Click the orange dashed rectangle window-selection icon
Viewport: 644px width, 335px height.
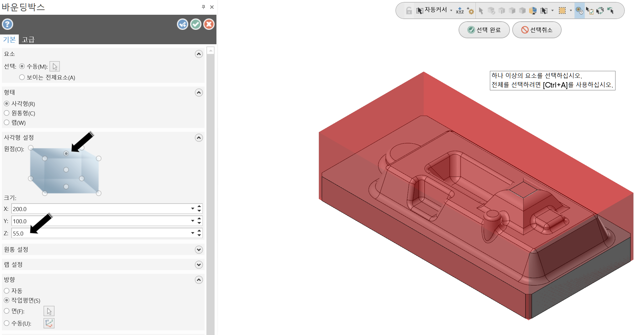point(562,11)
